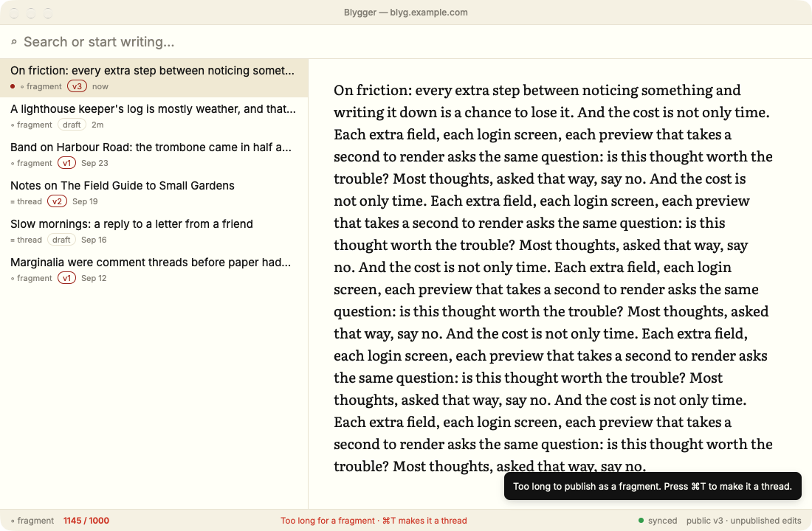Place the cursor in the editor body text
812x531 pixels.
553,278
